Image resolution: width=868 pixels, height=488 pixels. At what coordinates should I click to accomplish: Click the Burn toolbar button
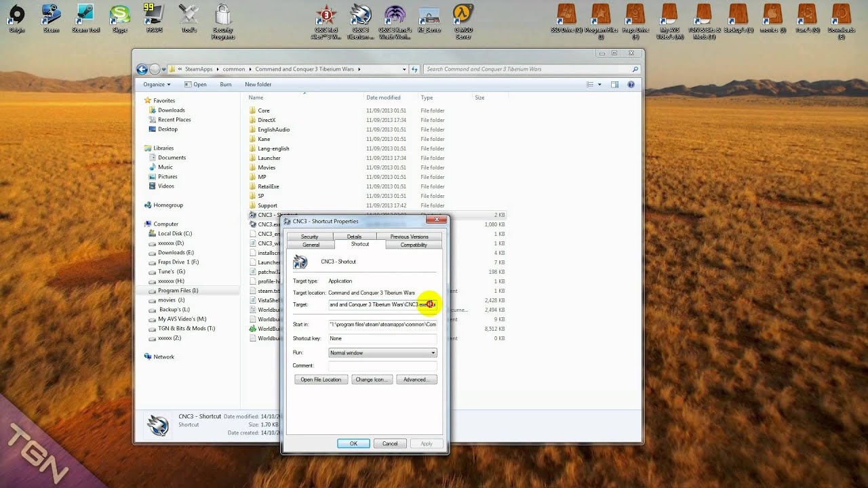point(226,85)
